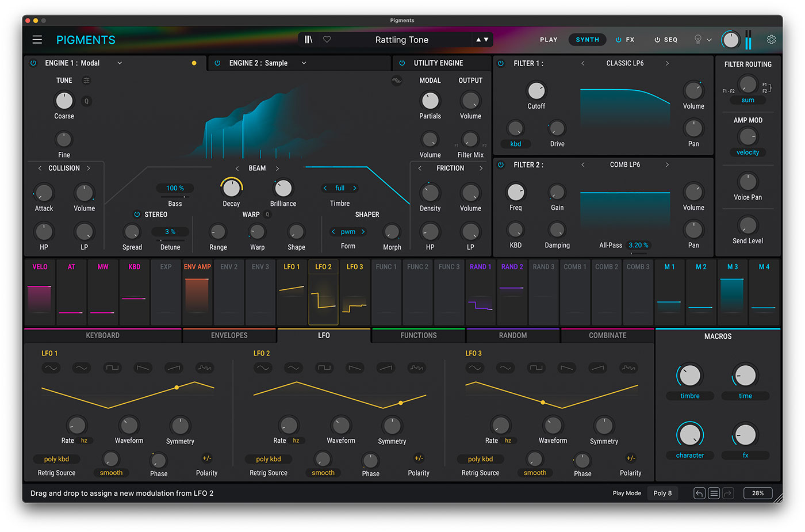
Task: Click the lightbulb sound design tips icon
Action: click(x=698, y=40)
